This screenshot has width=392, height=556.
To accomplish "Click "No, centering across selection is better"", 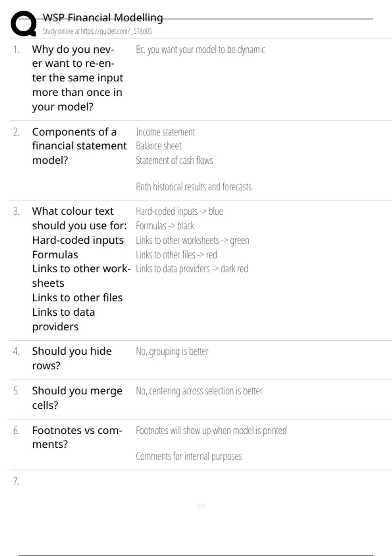I will click(x=199, y=391).
